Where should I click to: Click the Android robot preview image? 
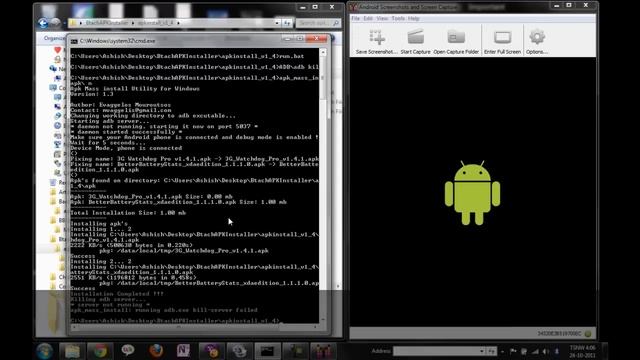(472, 192)
